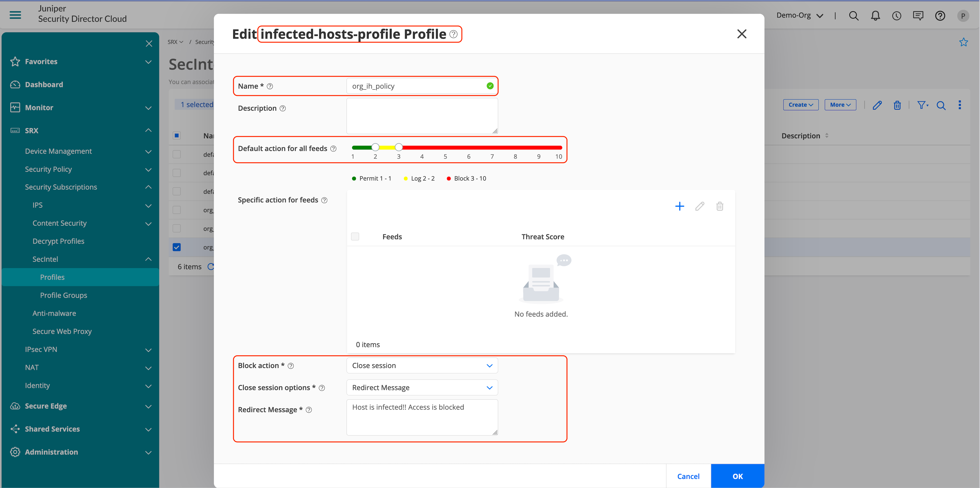Click the help question mark in header
Screen dimensions: 980x488
(x=940, y=16)
